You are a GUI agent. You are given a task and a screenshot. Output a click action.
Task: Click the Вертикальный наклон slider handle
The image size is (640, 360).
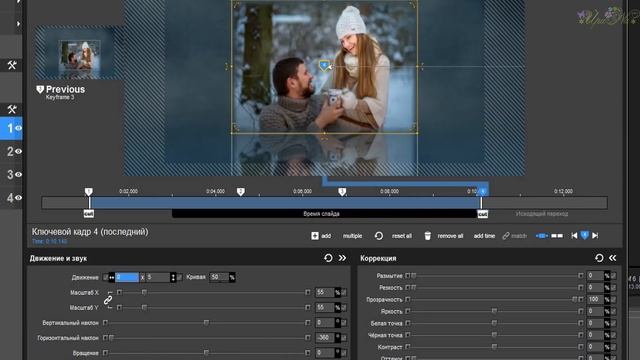[x=206, y=323]
